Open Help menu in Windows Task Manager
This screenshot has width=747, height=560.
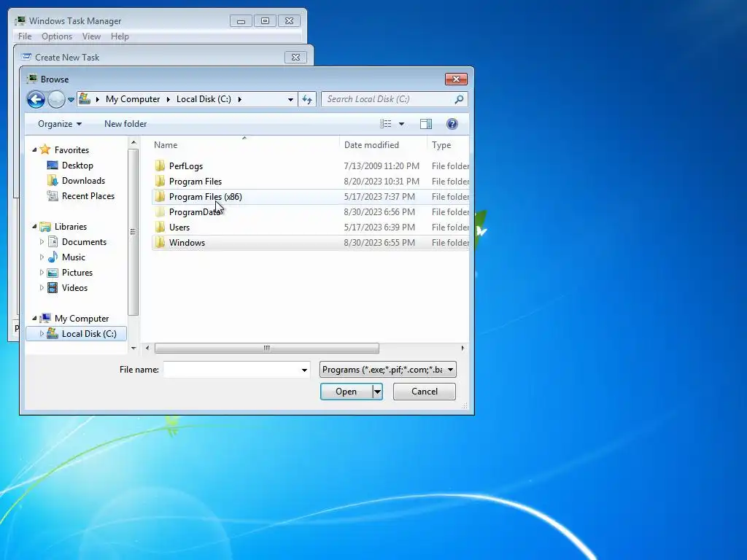(120, 36)
